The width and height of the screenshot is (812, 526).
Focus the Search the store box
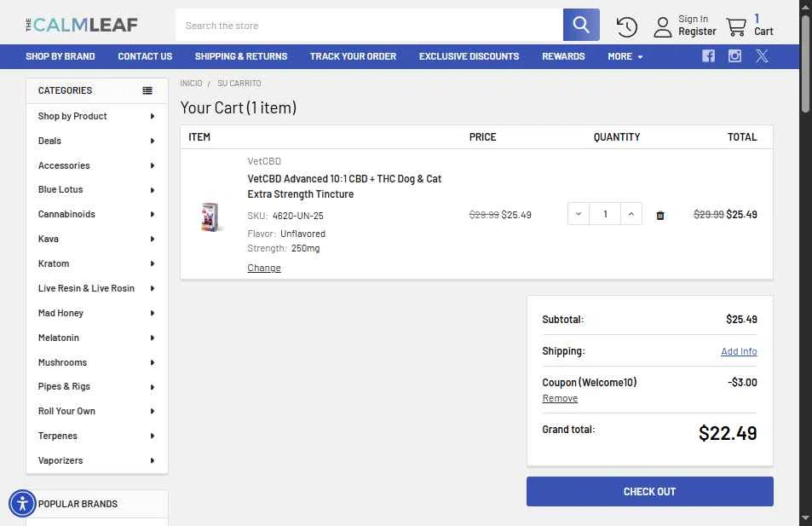pyautogui.click(x=369, y=26)
